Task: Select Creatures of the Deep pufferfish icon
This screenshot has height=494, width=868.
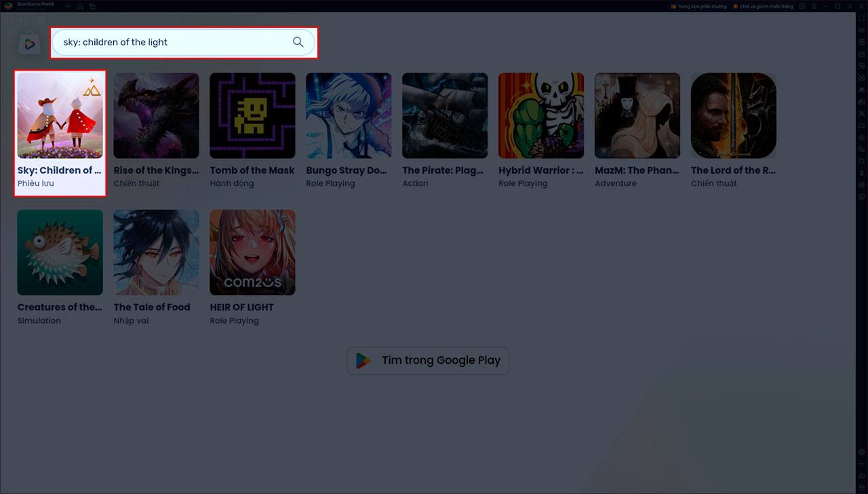Action: click(x=60, y=252)
